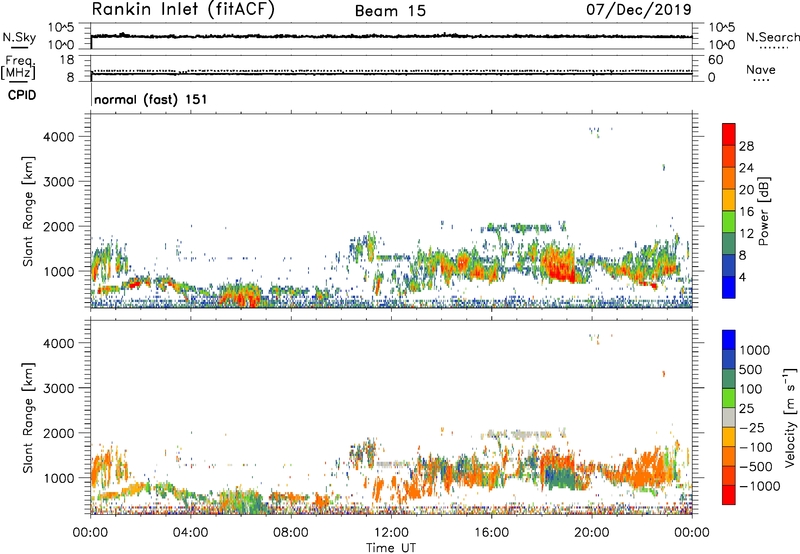Click the '12:00' time axis tick label
800x554 pixels.
[x=391, y=533]
